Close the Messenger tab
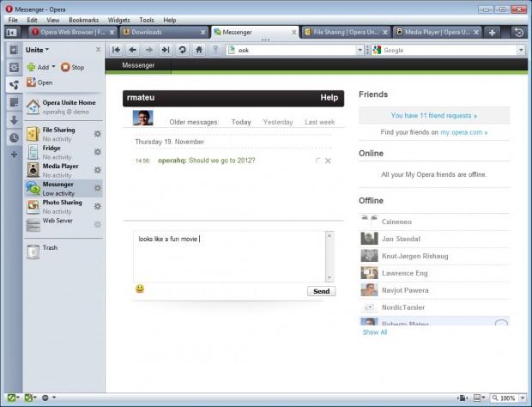The width and height of the screenshot is (532, 407). 293,33
